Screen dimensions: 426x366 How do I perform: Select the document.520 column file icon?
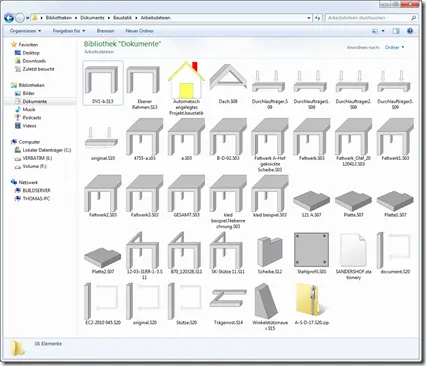click(395, 250)
